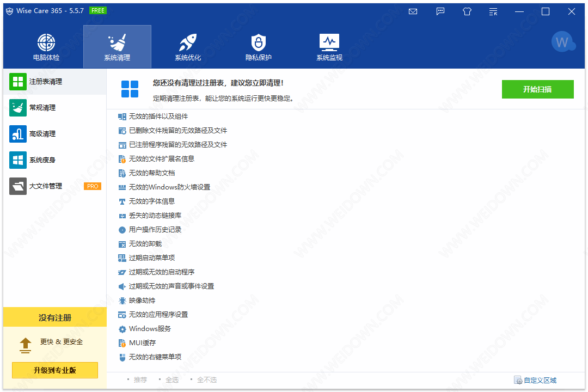Choose the 全不选 select-none option

coord(206,380)
